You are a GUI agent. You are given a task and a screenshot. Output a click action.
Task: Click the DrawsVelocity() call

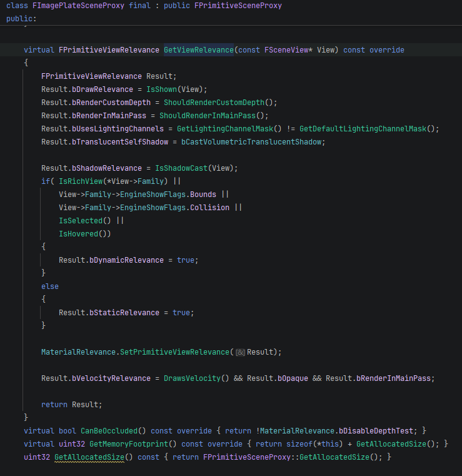[x=196, y=378]
